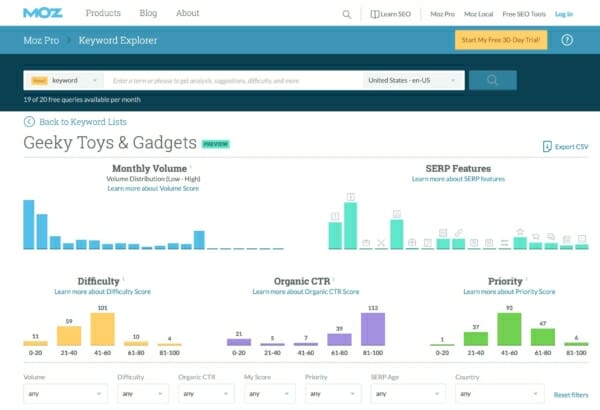
Task: Click the info icon beside Priority heading
Action: point(527,279)
